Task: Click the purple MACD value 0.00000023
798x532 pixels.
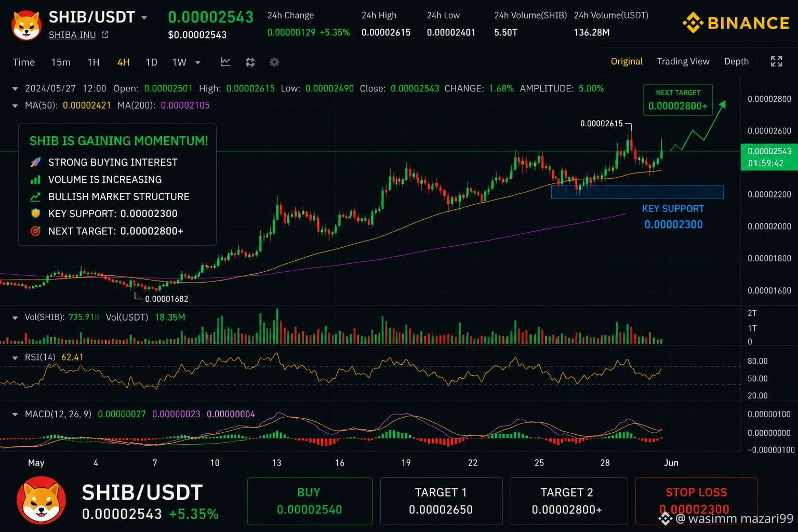Action: click(x=176, y=414)
